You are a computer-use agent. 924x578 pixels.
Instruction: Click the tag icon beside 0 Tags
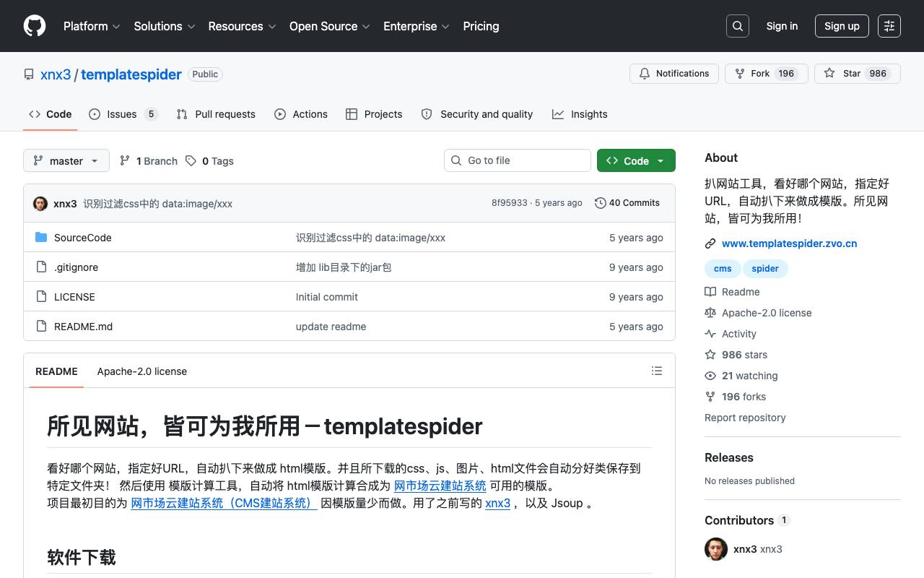click(191, 161)
